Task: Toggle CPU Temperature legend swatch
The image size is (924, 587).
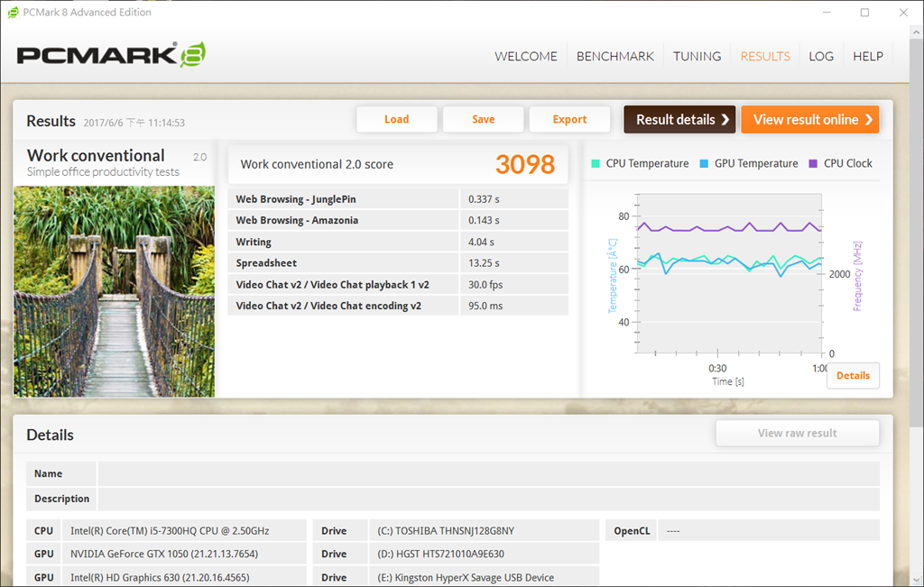Action: 596,164
